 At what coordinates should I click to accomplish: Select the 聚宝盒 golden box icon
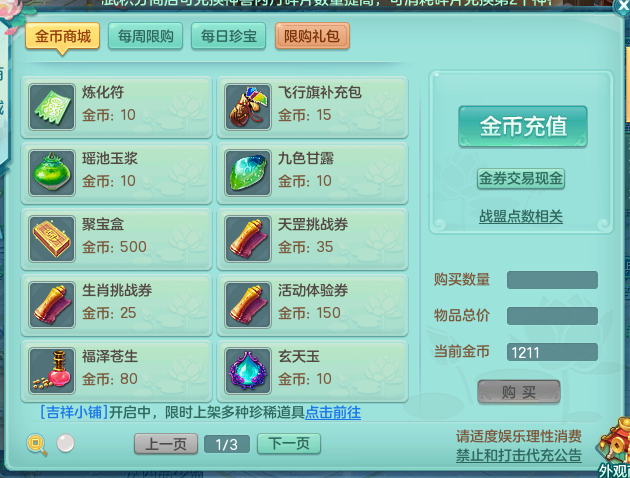(x=52, y=239)
